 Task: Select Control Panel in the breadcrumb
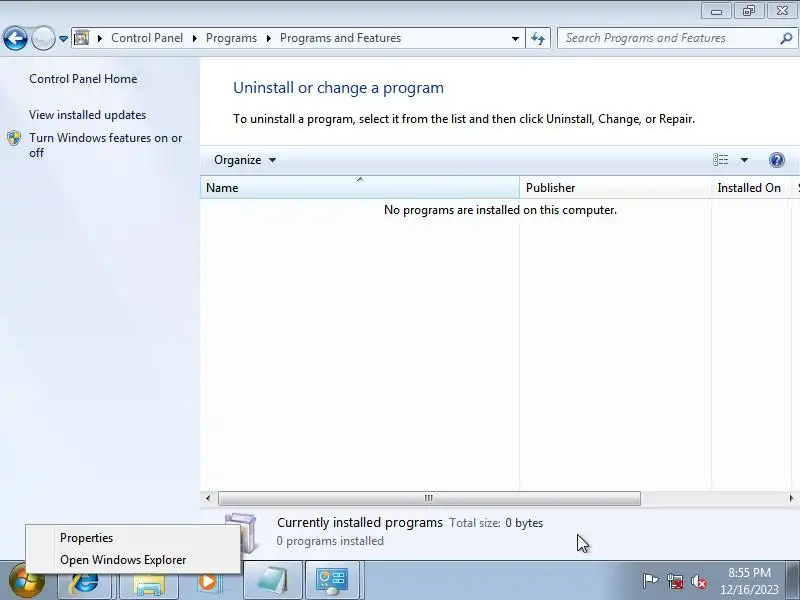147,38
